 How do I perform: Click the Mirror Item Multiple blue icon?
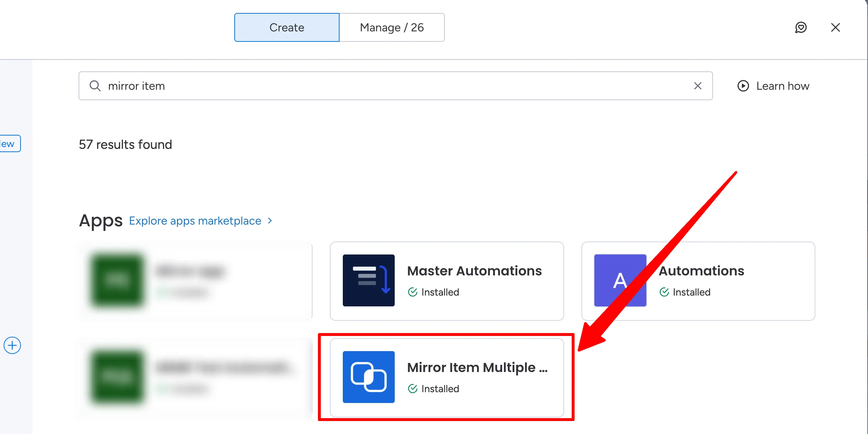[x=368, y=377]
